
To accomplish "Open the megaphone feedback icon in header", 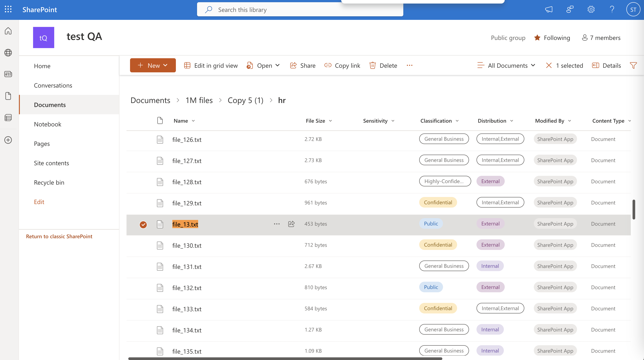I will (549, 9).
